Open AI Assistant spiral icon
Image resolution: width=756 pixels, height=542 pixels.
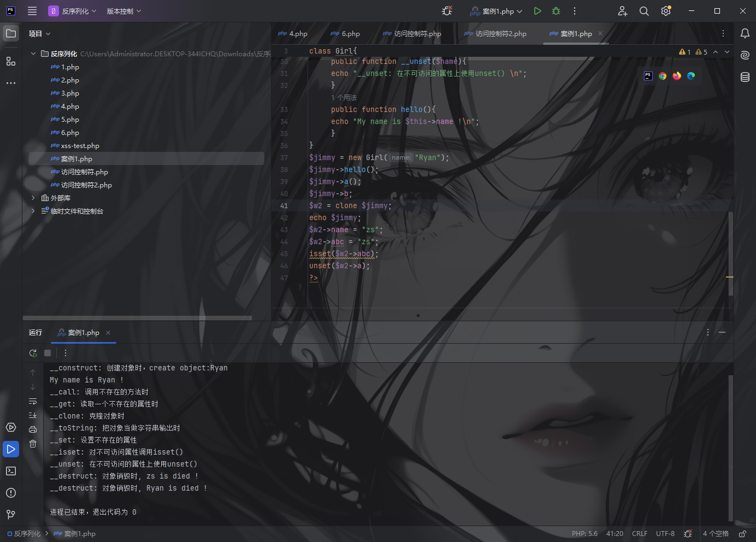coord(745,55)
